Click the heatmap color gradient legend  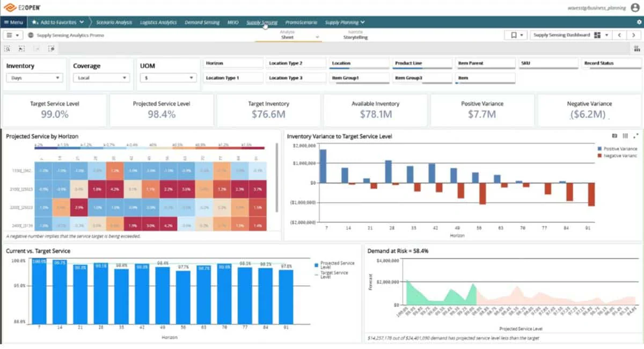(x=150, y=147)
